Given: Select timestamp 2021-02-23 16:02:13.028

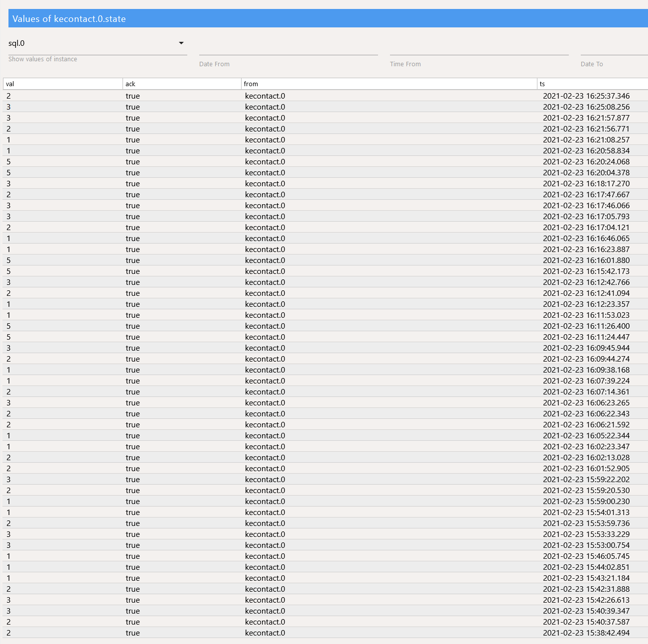Looking at the screenshot, I should [x=586, y=458].
